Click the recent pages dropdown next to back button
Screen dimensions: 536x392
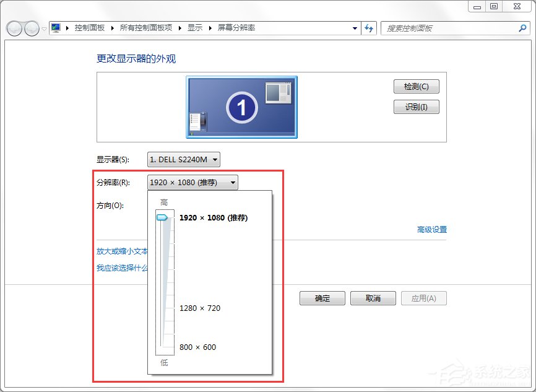coord(43,28)
